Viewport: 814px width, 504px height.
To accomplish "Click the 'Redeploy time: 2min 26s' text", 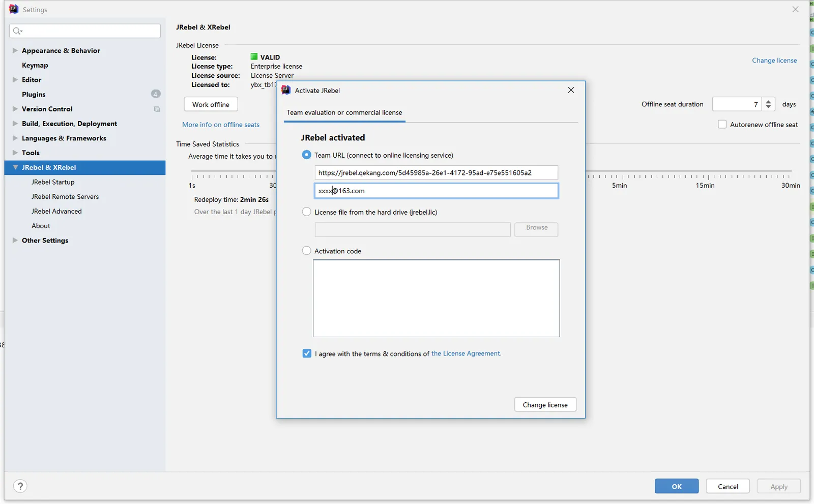I will [231, 199].
